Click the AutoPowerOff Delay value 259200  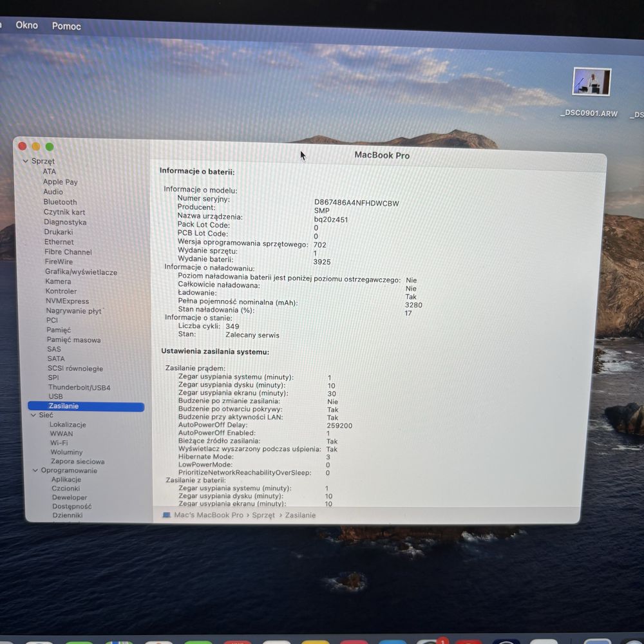pyautogui.click(x=339, y=426)
